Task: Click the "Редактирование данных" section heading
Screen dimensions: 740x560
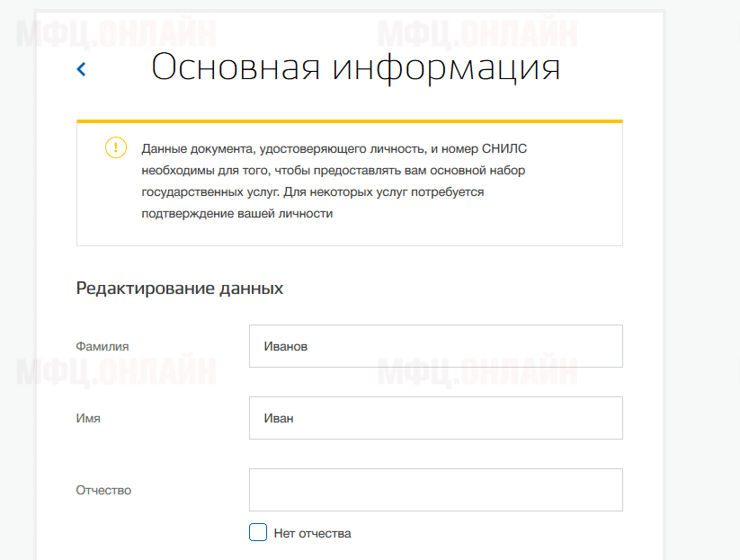Action: click(180, 289)
